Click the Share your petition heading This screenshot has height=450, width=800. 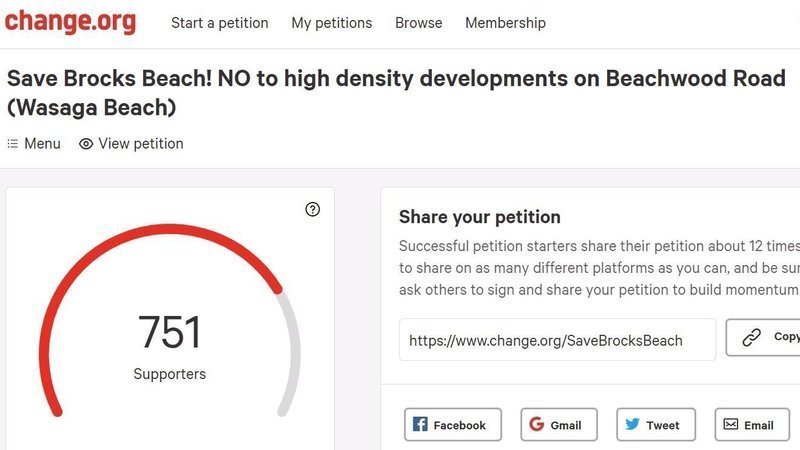(x=480, y=217)
